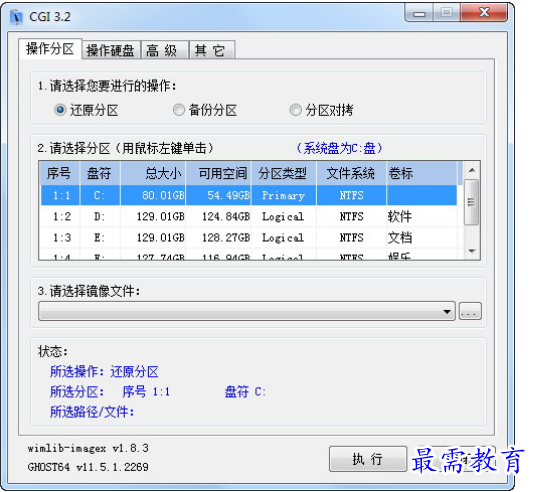
Task: Click the 所选操作: 还原分区 status text
Action: pyautogui.click(x=104, y=371)
